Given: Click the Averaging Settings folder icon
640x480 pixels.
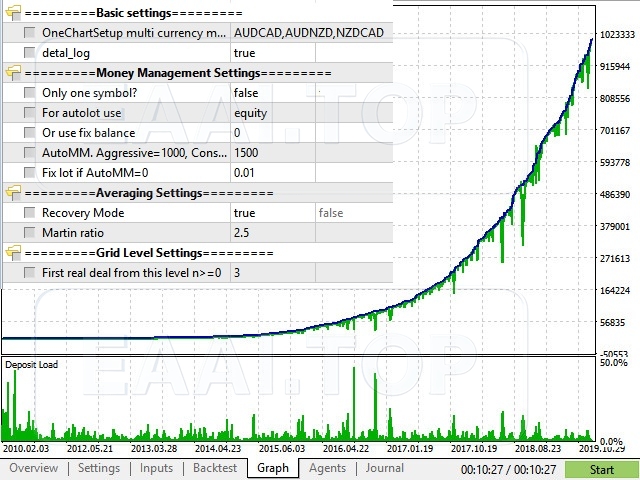Looking at the screenshot, I should (13, 193).
